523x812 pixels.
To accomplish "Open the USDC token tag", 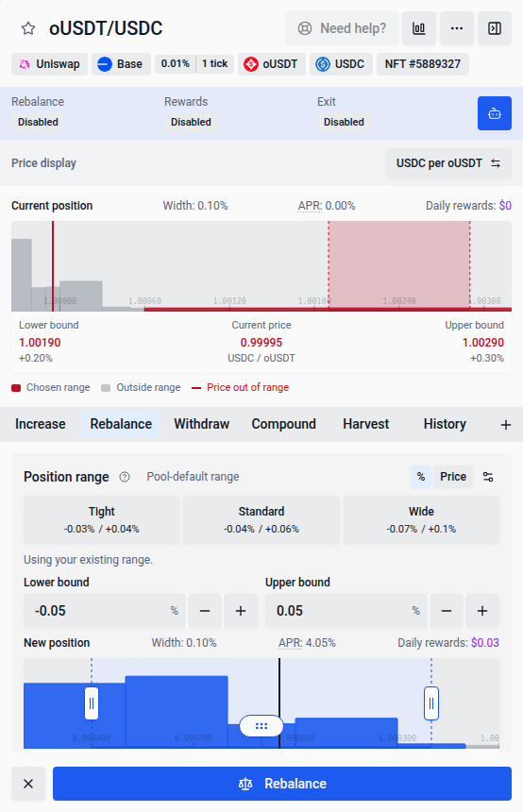I will pos(341,64).
